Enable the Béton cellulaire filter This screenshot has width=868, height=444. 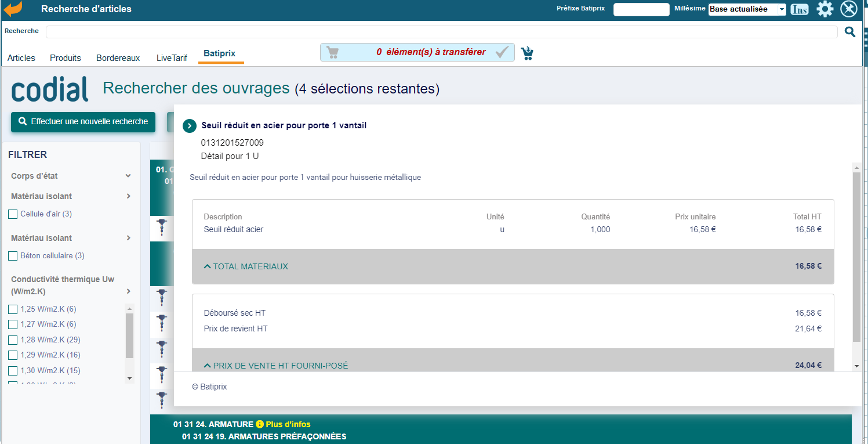click(13, 256)
